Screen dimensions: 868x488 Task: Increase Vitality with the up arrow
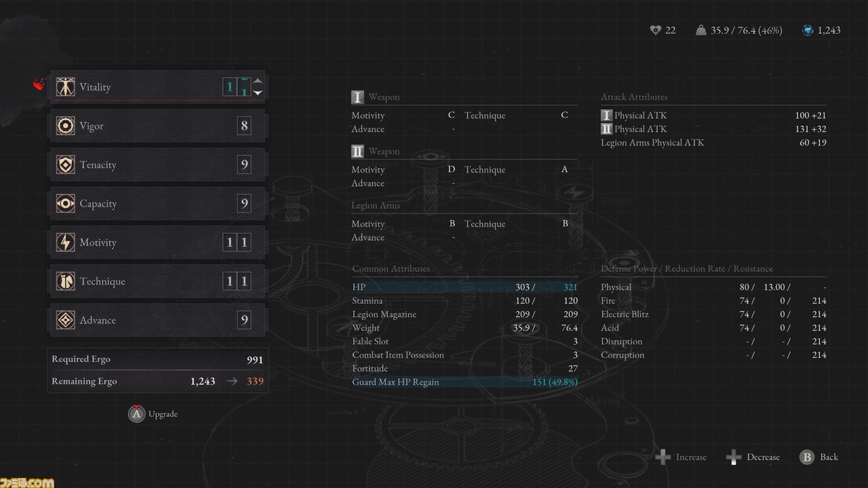[258, 81]
